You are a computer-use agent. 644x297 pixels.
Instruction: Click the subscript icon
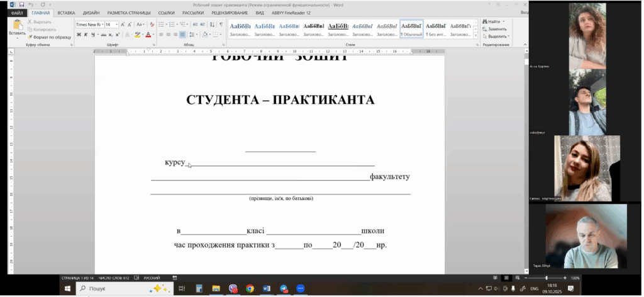click(109, 35)
